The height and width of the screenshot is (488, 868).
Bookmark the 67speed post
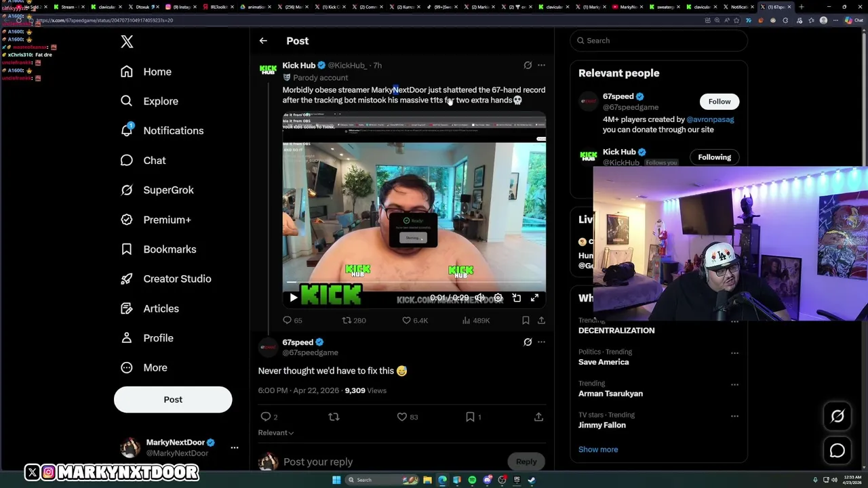pyautogui.click(x=473, y=417)
